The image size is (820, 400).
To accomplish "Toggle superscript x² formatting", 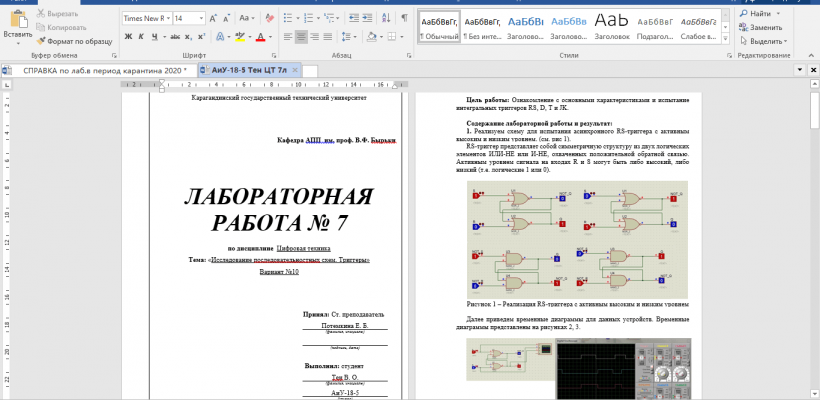I will [202, 37].
